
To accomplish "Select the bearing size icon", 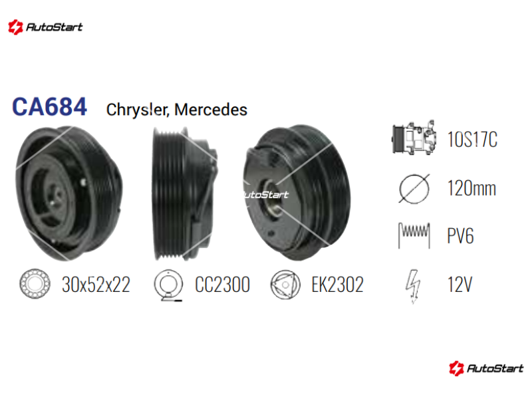I will click(35, 284).
